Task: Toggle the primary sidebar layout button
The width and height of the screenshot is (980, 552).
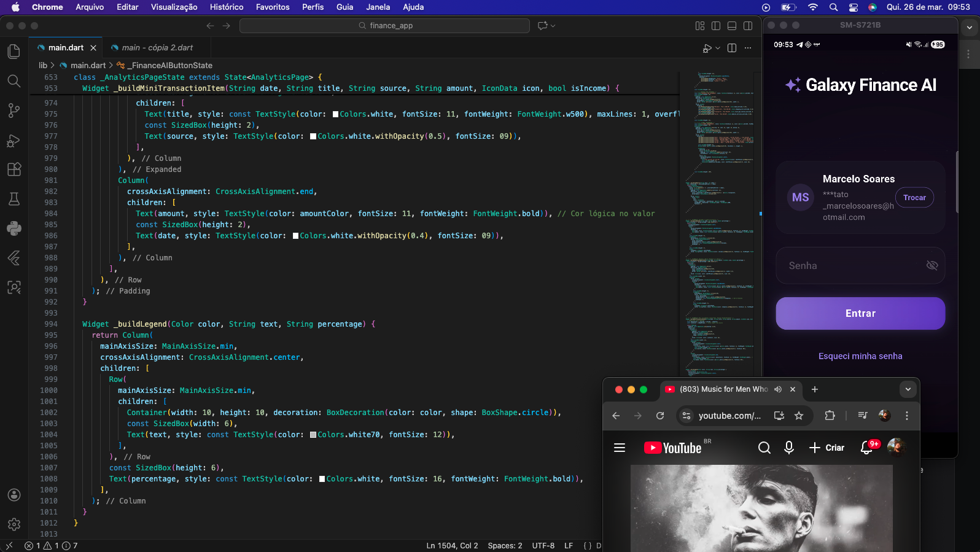Action: point(716,26)
